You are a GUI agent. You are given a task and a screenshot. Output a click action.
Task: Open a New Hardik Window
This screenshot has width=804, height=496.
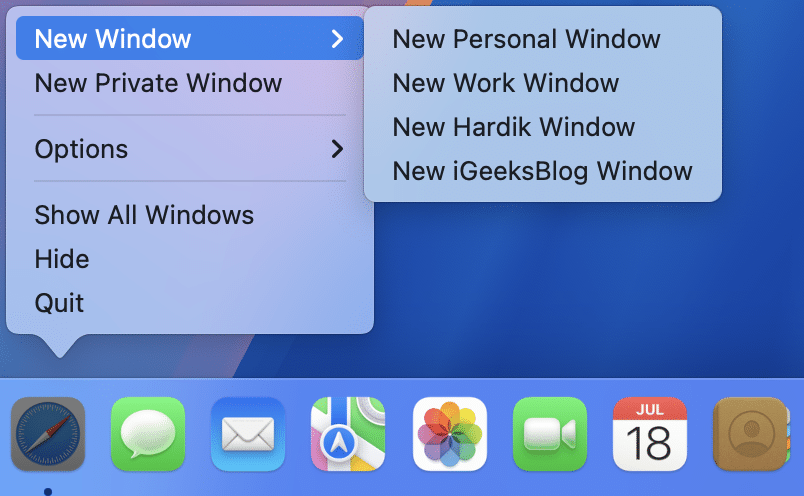(543, 127)
